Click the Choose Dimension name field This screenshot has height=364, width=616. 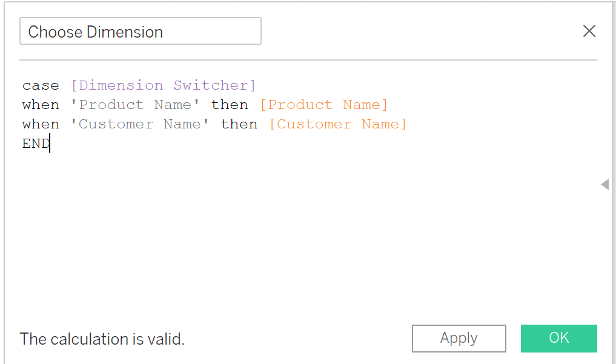click(140, 31)
